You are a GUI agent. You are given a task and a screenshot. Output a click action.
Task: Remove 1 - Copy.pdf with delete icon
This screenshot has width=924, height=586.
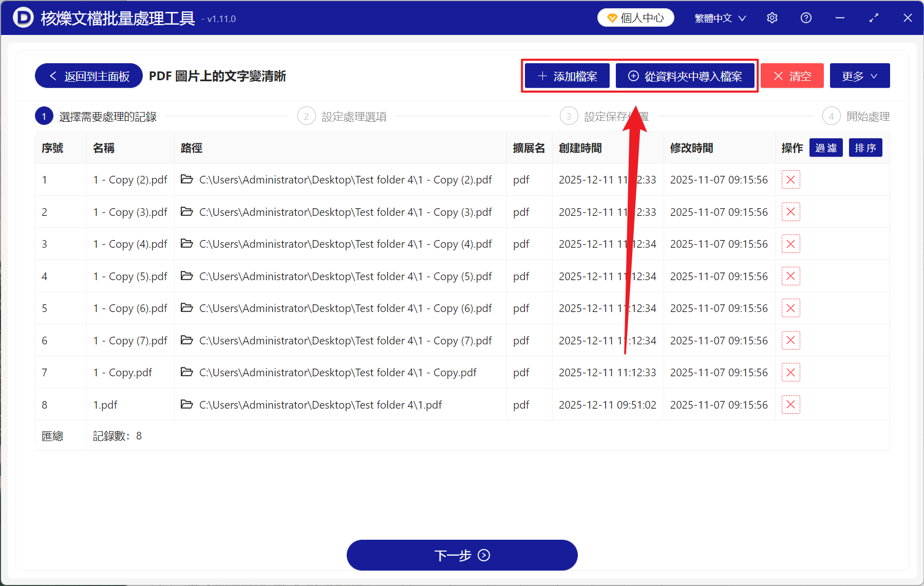pyautogui.click(x=790, y=372)
